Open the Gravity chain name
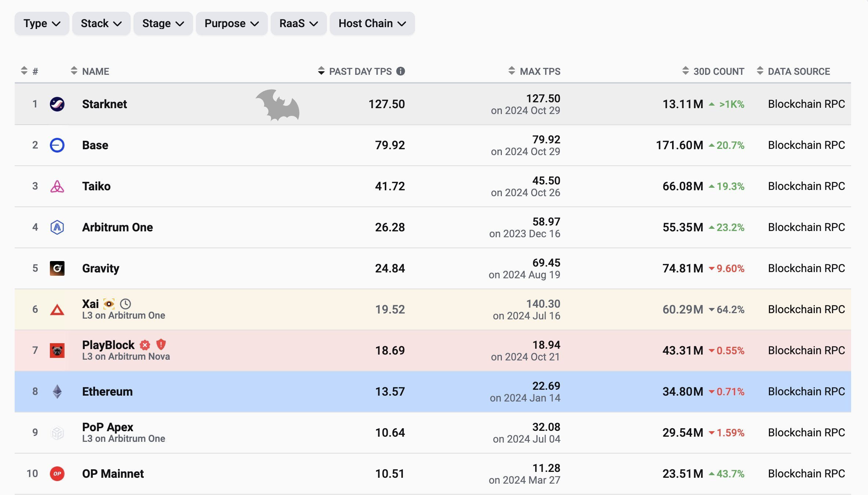This screenshot has height=495, width=868. (x=101, y=269)
